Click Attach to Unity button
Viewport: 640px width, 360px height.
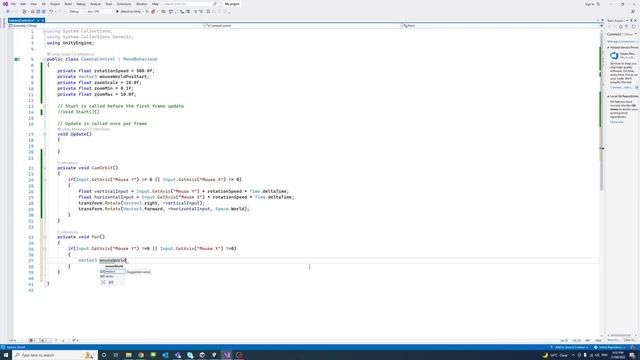pyautogui.click(x=129, y=11)
